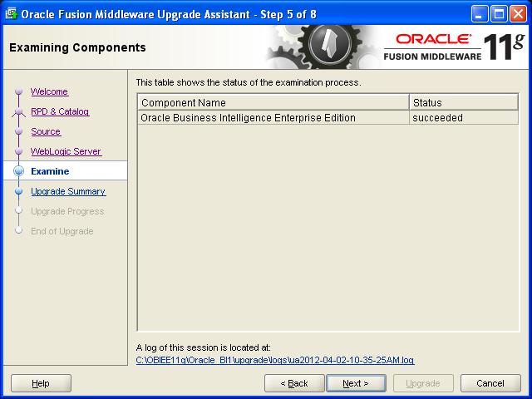Jump to the Source step
This screenshot has height=399, width=532.
tap(46, 131)
